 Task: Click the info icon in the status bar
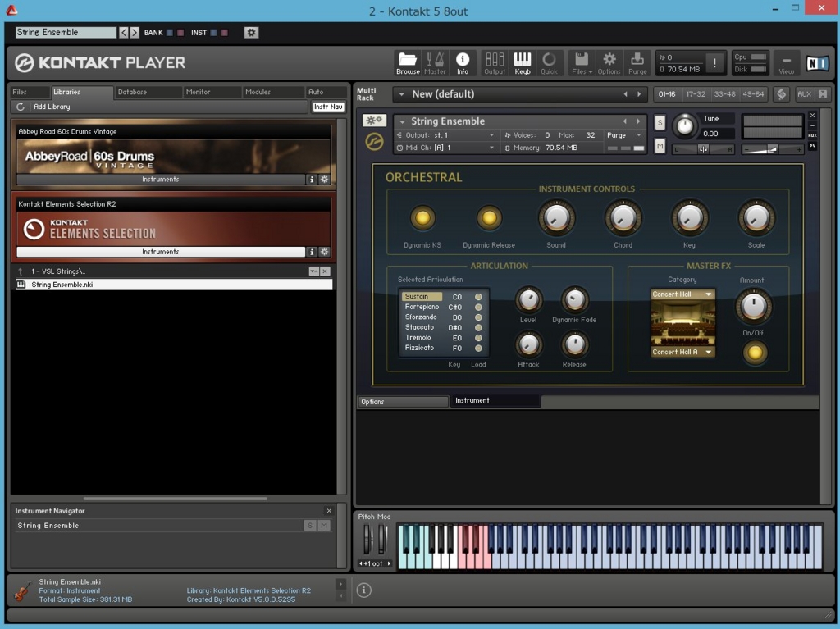[363, 590]
